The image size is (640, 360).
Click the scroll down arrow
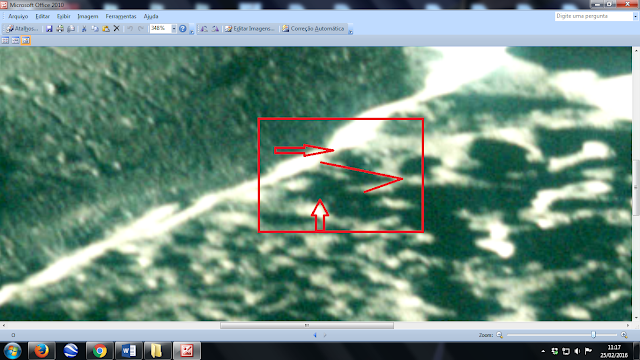(x=636, y=317)
